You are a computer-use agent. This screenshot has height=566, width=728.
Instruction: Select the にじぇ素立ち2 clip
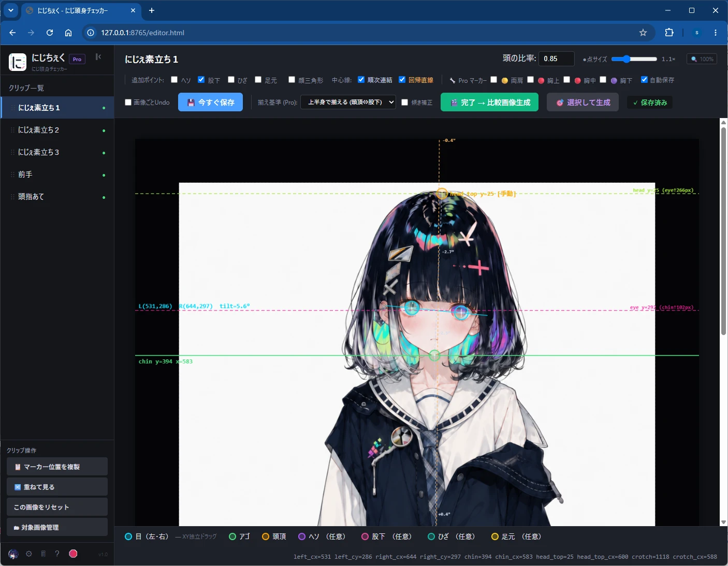coord(57,130)
